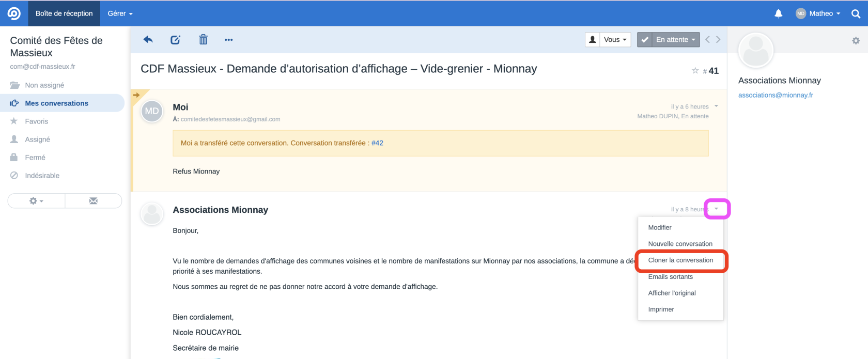Click the reply arrow icon
Image resolution: width=868 pixels, height=359 pixels.
(148, 40)
